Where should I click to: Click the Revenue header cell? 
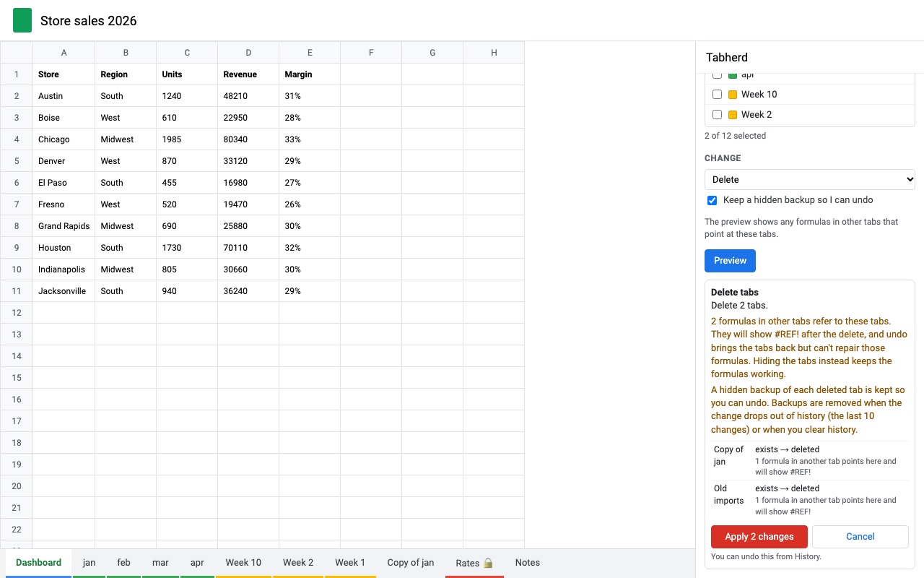pos(248,74)
